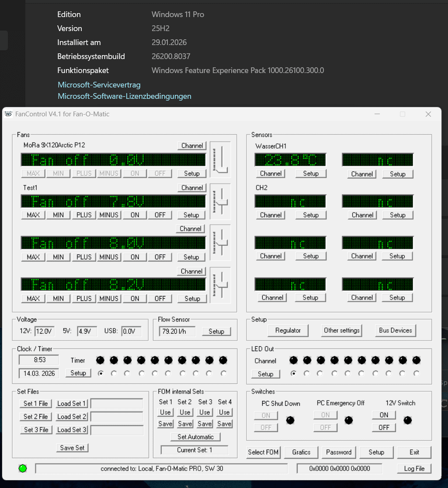Set Test1 fan to MAX
The image size is (448, 488).
click(x=33, y=215)
